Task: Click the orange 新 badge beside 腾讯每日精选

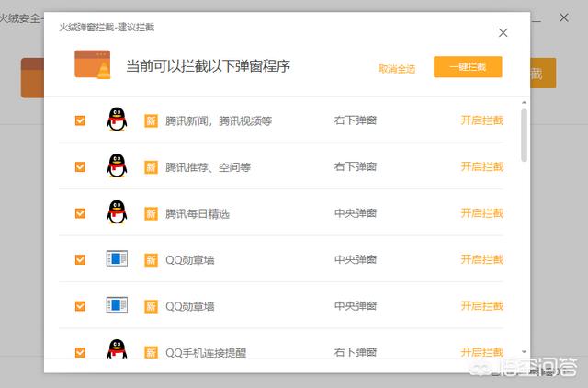Action: point(151,213)
